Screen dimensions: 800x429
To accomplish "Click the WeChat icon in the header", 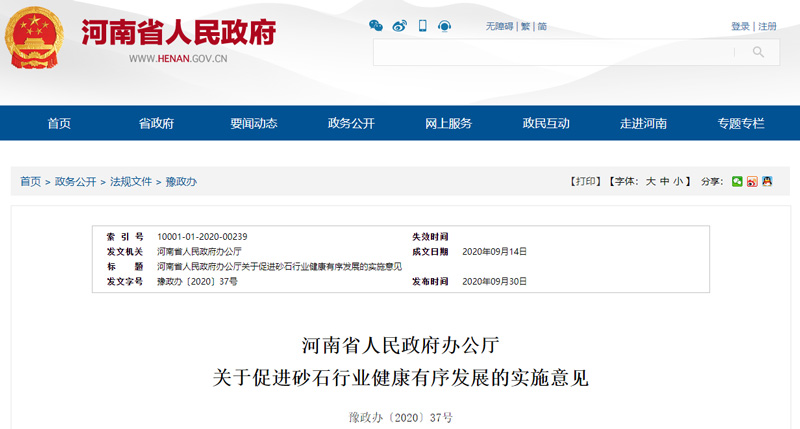I will 376,26.
